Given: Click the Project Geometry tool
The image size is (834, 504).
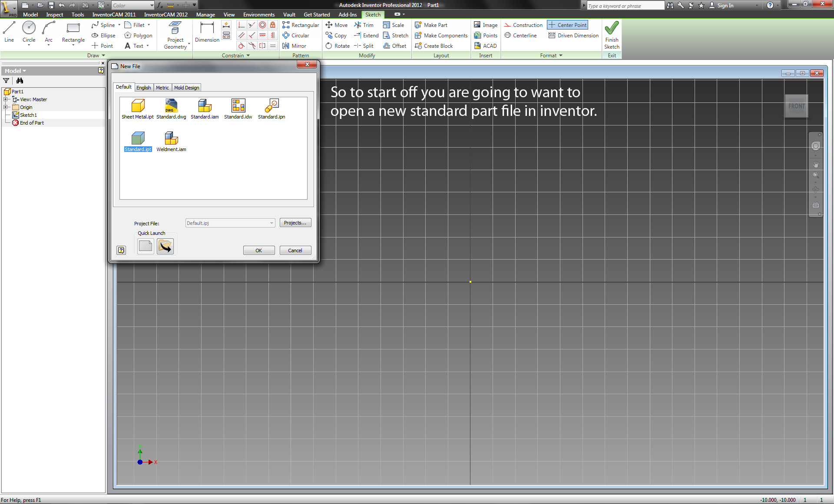Looking at the screenshot, I should (175, 35).
